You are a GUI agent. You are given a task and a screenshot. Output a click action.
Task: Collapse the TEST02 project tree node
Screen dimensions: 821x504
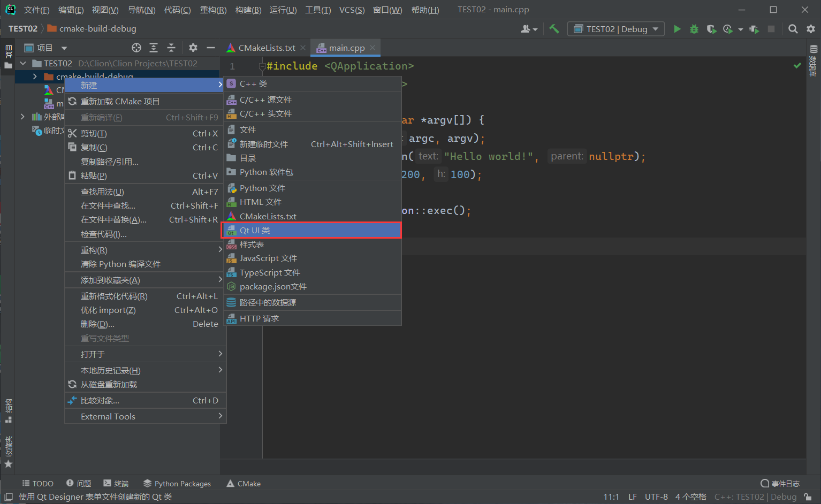point(22,63)
